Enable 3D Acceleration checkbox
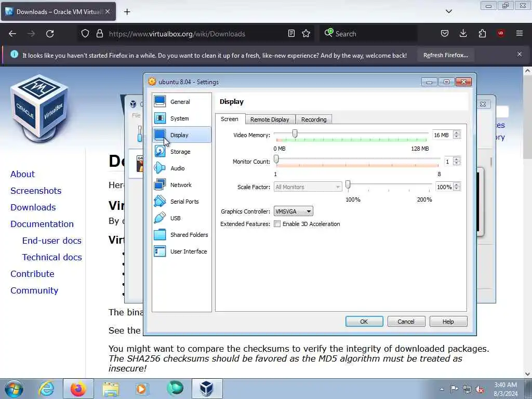532x399 pixels. tap(277, 224)
